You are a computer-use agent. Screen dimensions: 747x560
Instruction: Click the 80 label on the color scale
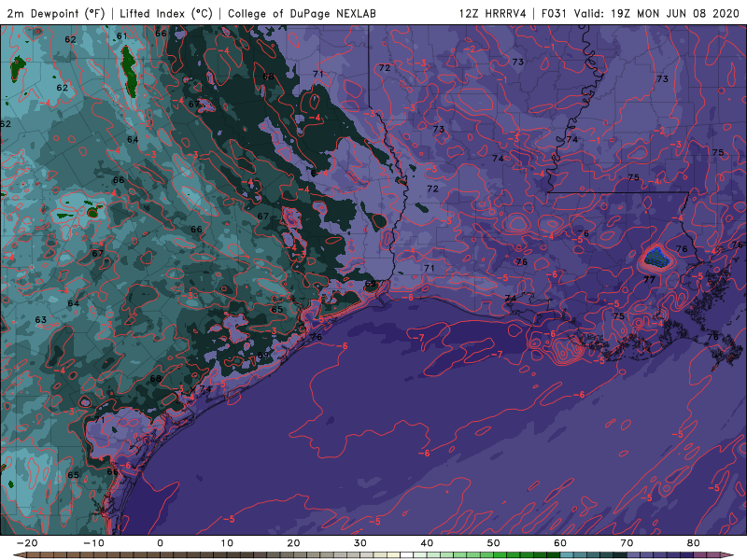[694, 543]
